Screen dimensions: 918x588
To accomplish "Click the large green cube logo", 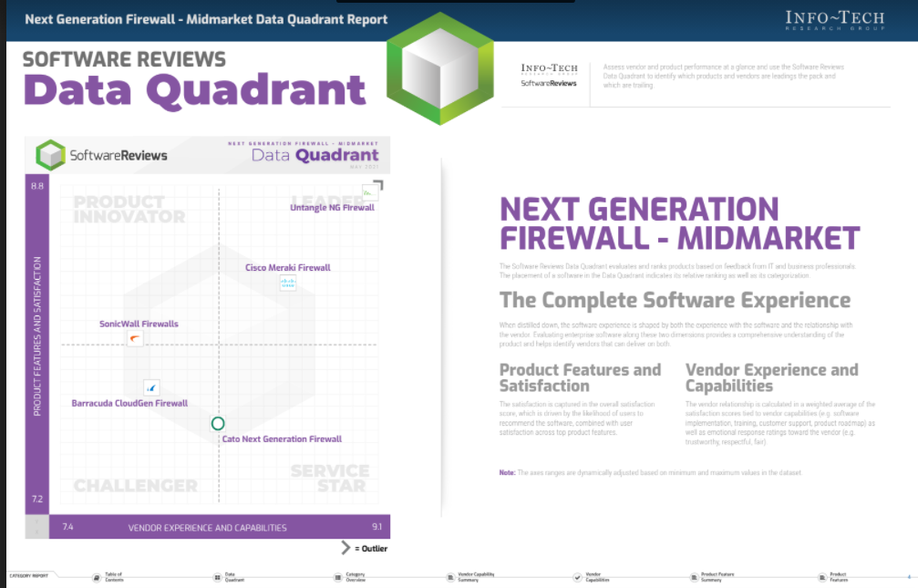I will click(439, 68).
